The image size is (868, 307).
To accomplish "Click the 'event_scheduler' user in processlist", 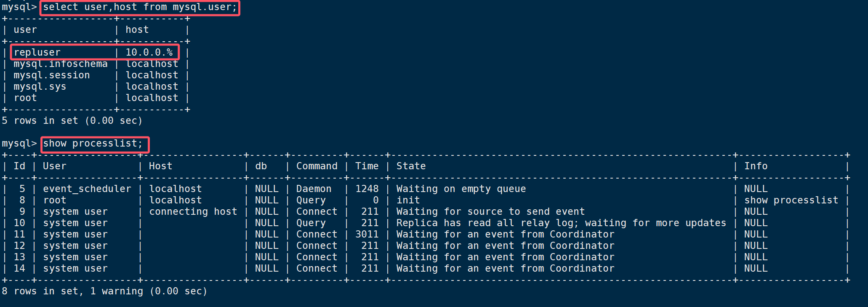I will 87,189.
